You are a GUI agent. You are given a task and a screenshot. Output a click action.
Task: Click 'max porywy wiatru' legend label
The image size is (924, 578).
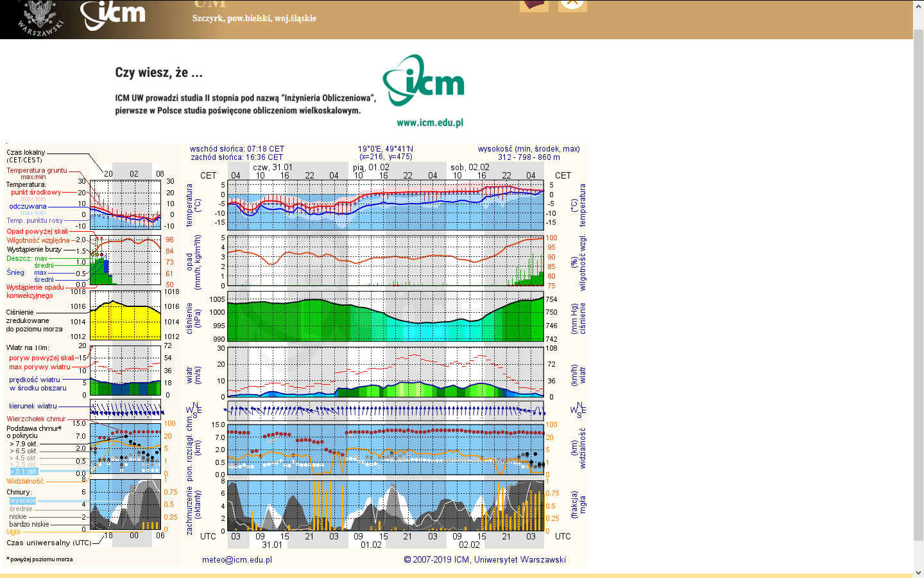tap(40, 367)
